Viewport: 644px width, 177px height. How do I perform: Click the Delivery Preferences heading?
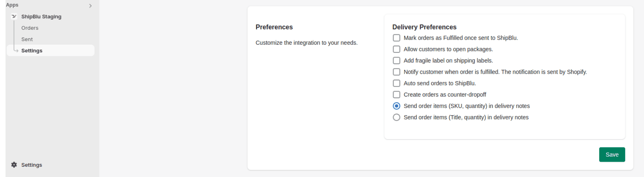(x=424, y=27)
